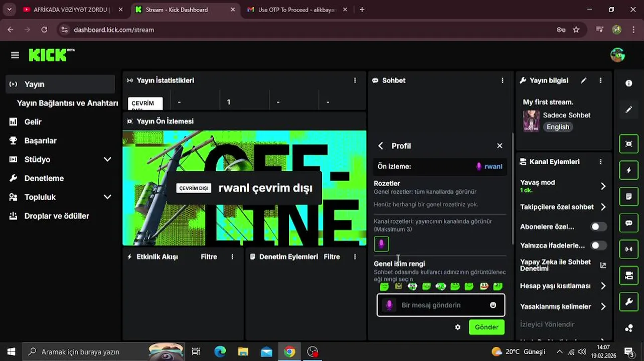This screenshot has height=361, width=644.
Task: Toggle the broadcast stats widget in right sidebar
Action: click(629, 249)
